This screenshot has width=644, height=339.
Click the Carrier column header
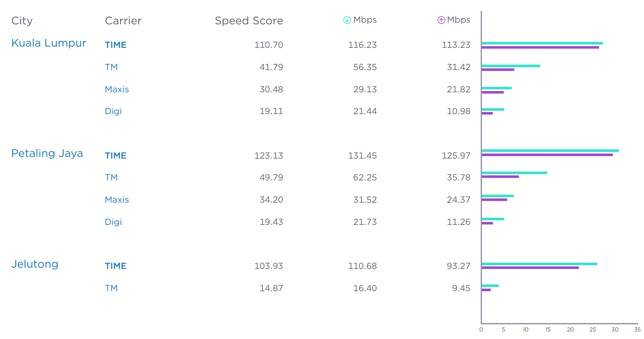tap(123, 21)
